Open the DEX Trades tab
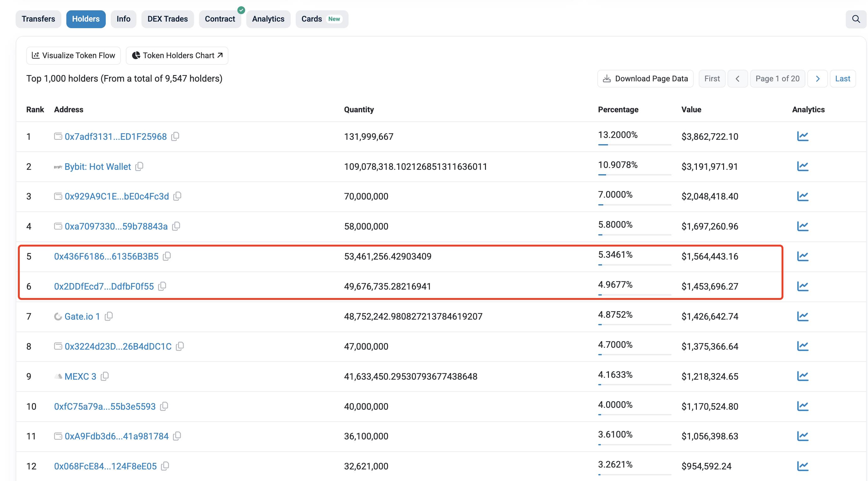 pyautogui.click(x=167, y=19)
